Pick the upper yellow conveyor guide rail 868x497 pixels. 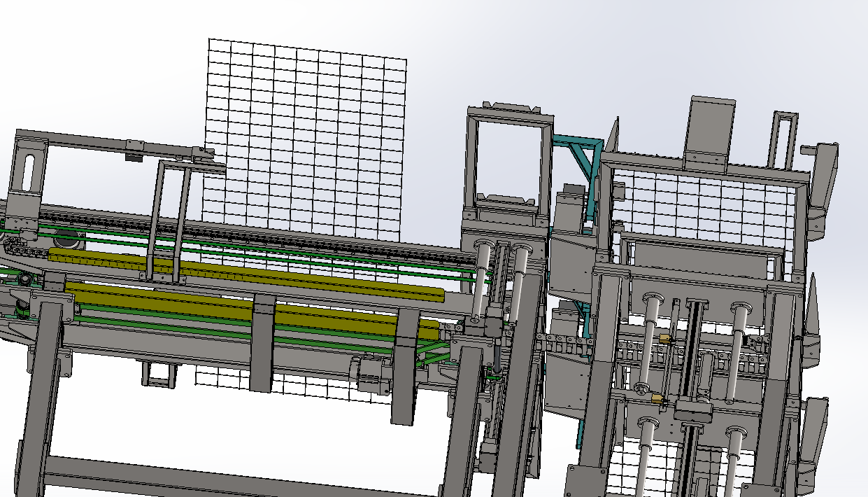(245, 275)
